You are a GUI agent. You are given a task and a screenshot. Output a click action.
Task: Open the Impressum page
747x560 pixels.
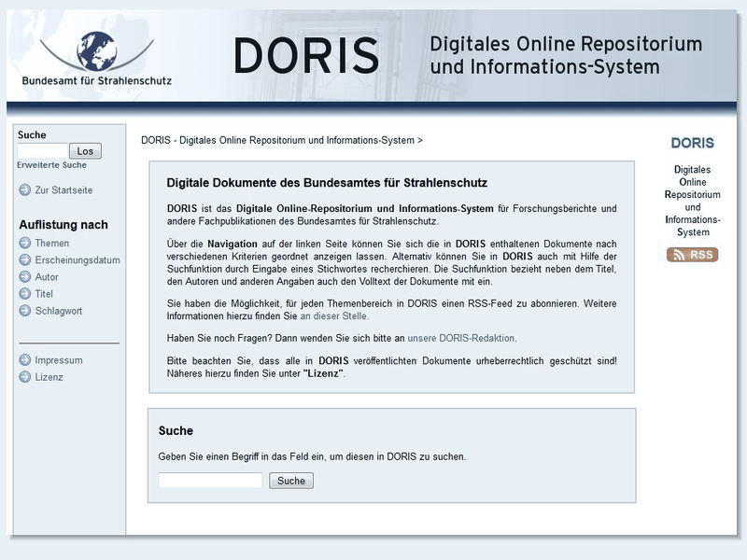[x=59, y=360]
